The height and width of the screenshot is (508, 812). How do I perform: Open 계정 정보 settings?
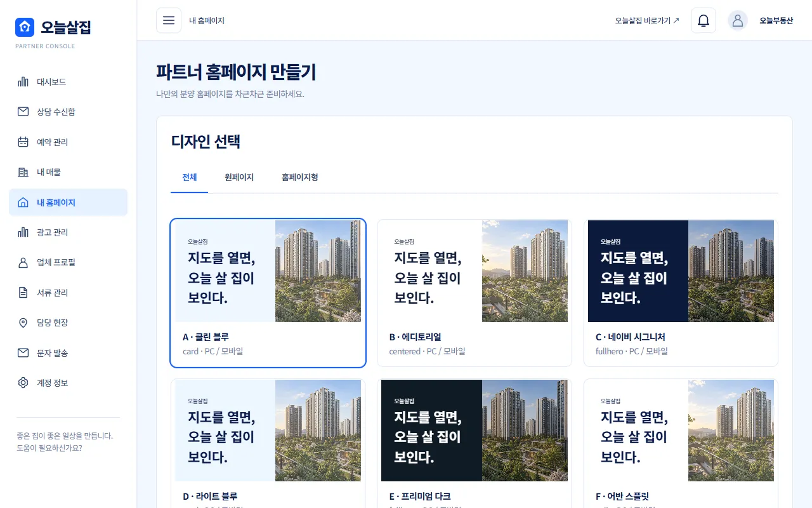coord(68,383)
